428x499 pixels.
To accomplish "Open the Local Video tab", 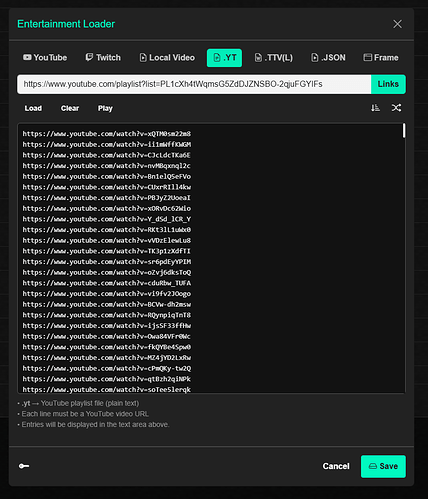I will click(167, 58).
